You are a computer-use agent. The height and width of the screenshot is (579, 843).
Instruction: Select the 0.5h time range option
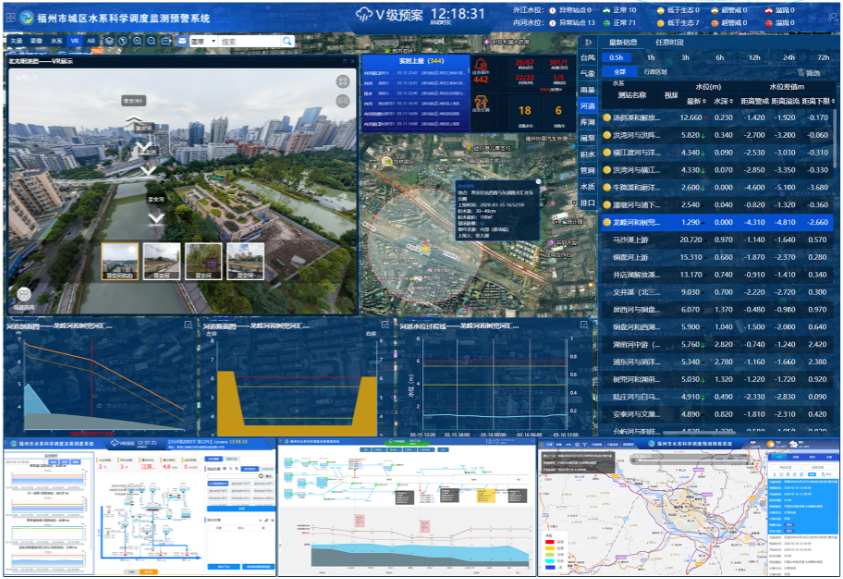coord(617,57)
